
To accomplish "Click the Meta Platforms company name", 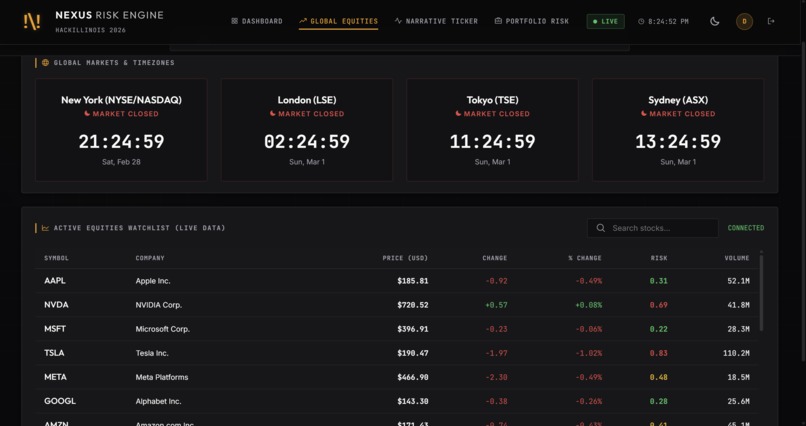I will click(162, 377).
